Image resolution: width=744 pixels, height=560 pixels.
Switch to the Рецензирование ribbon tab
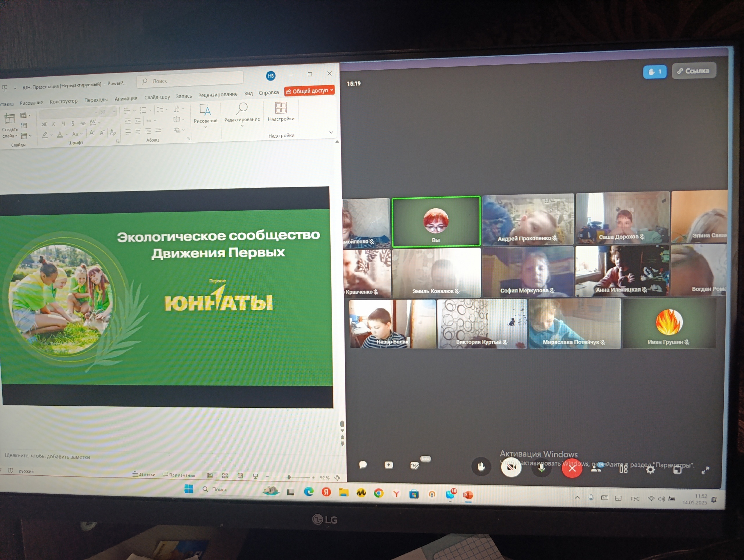(x=218, y=94)
